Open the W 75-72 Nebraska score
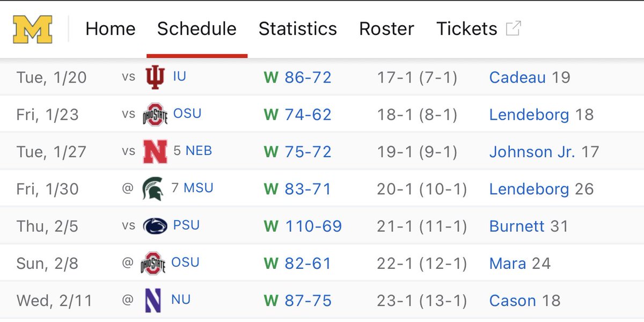 [x=297, y=152]
